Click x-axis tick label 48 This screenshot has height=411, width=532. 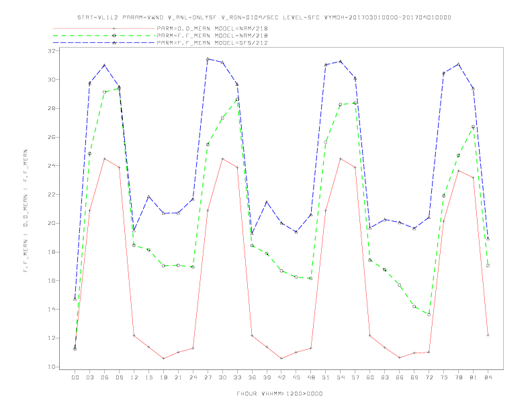point(311,377)
